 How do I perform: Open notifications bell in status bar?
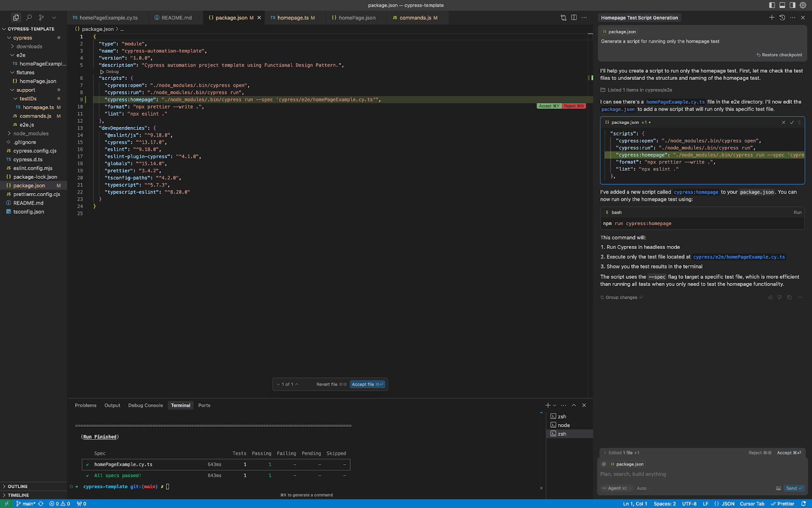click(x=803, y=504)
